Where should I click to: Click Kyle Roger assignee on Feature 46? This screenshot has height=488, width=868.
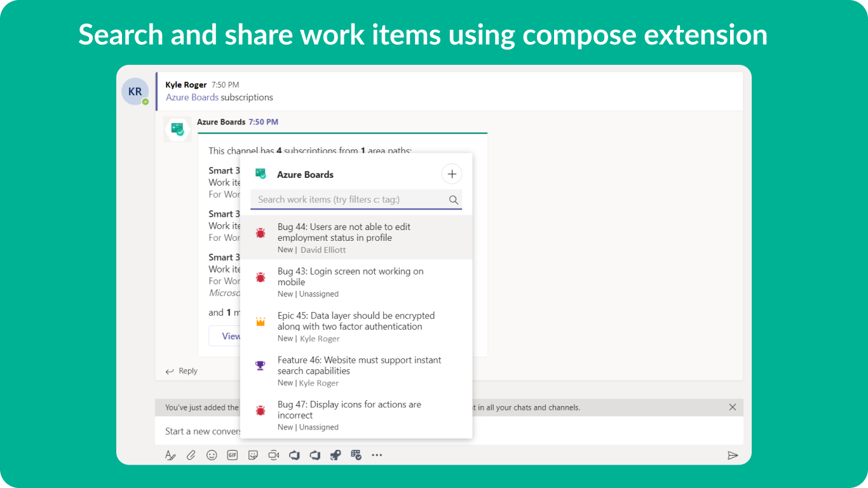coord(318,383)
